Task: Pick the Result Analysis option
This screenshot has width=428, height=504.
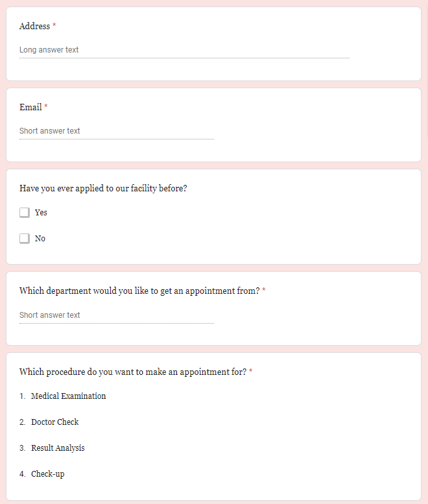Action: pyautogui.click(x=58, y=448)
